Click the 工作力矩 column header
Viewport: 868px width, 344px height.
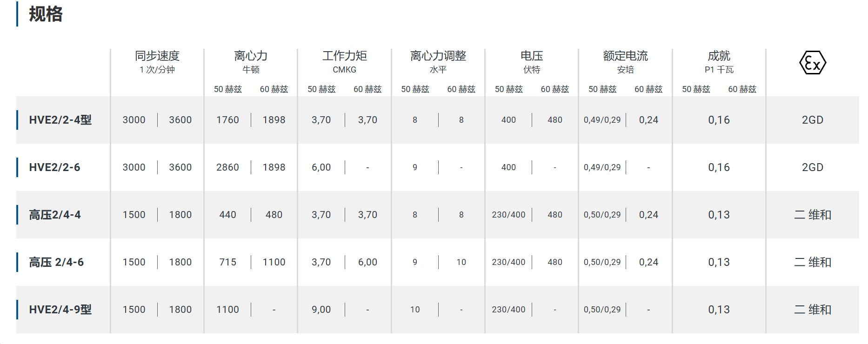click(345, 56)
